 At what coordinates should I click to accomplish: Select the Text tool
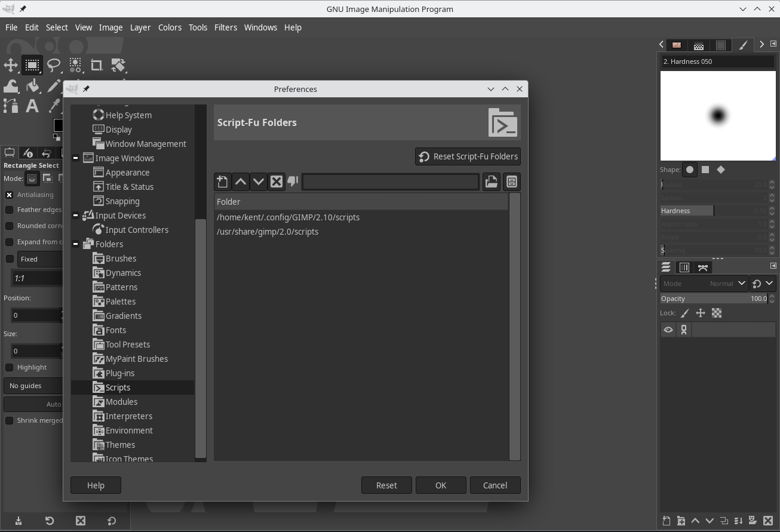(32, 106)
